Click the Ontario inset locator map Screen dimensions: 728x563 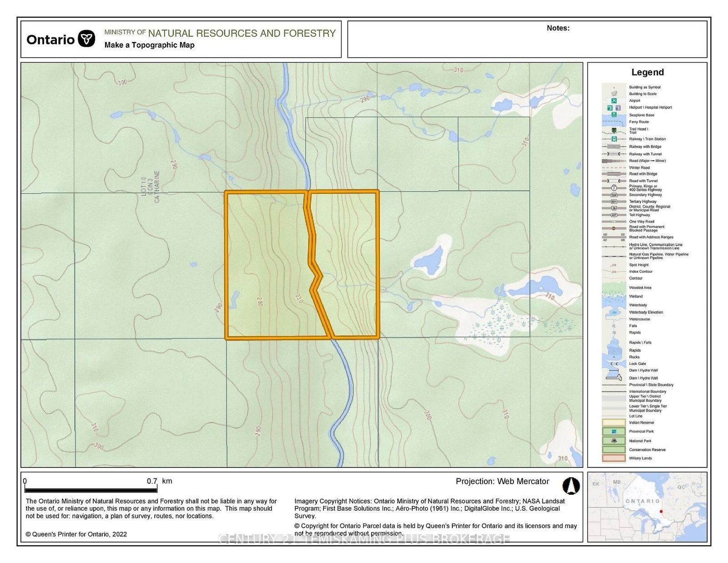click(x=647, y=507)
